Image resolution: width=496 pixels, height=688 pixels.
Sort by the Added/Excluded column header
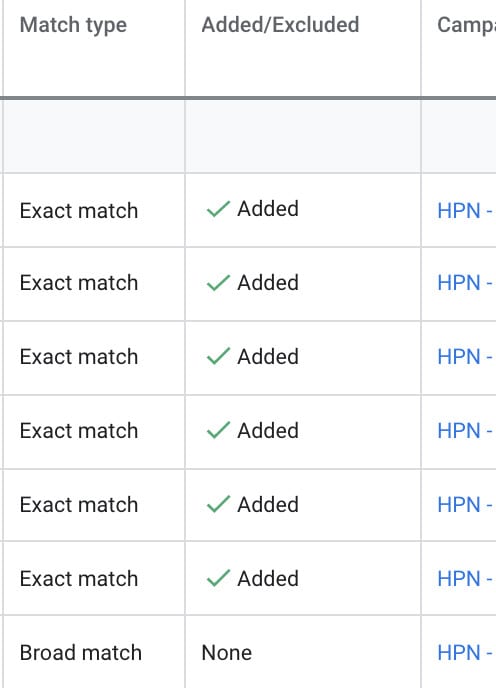[280, 25]
